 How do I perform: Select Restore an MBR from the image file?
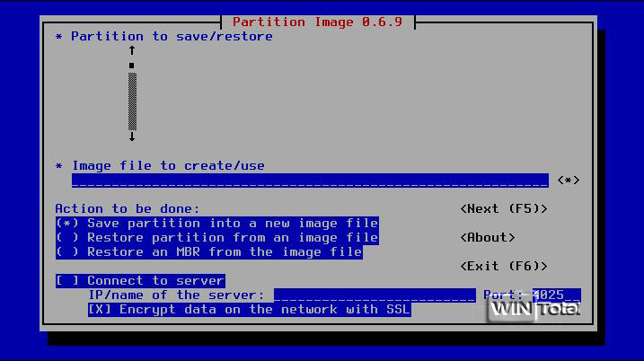[x=209, y=252]
